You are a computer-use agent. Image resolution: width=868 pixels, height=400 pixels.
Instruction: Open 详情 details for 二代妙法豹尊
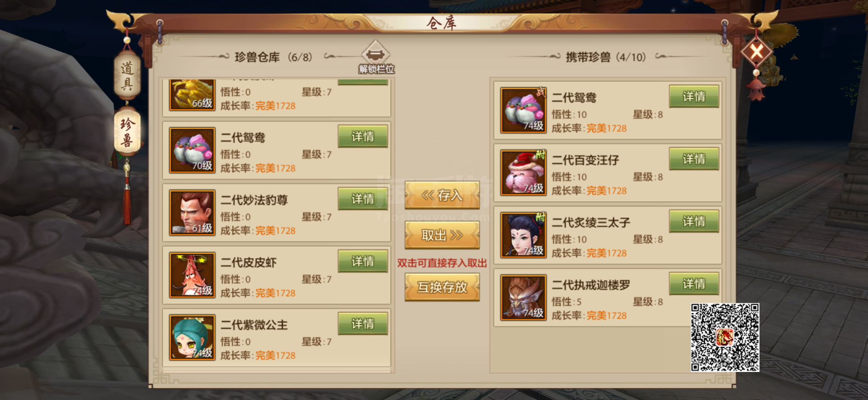pyautogui.click(x=363, y=199)
